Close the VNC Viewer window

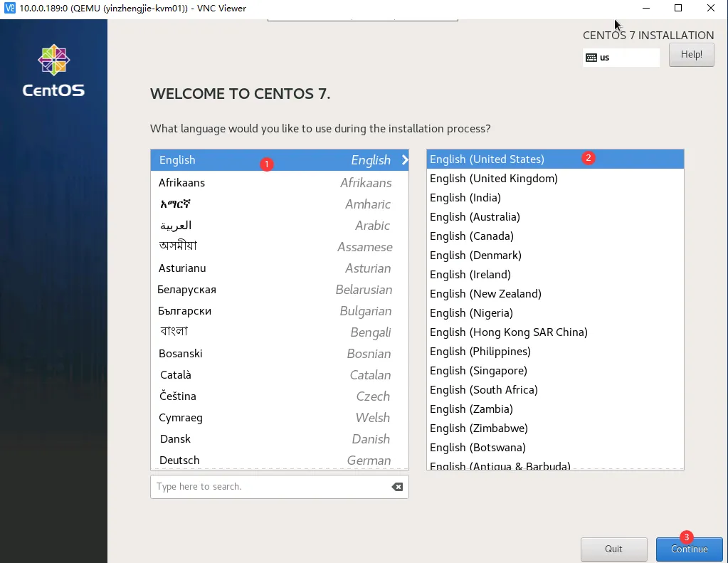click(710, 8)
